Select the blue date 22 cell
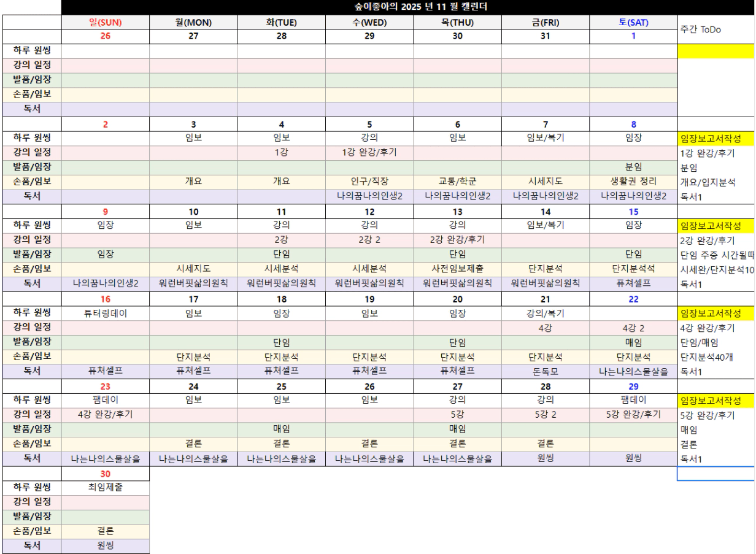Screen dimensions: 756x554 coord(633,299)
